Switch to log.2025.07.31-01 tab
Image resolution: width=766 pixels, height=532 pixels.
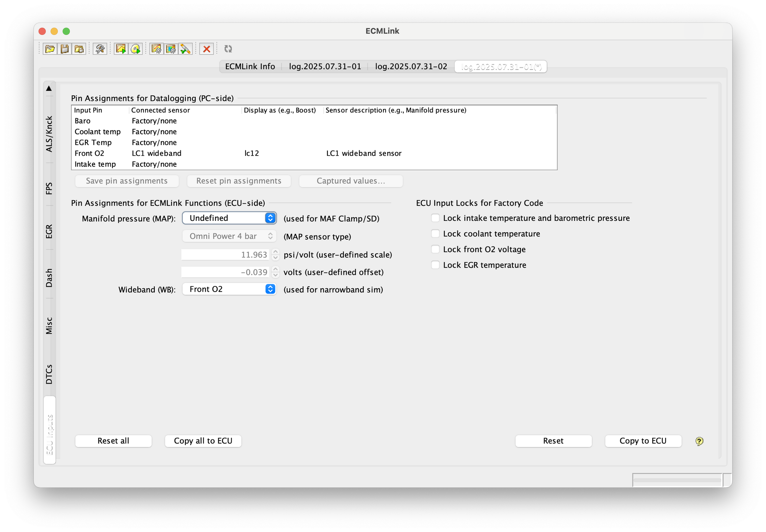click(325, 66)
